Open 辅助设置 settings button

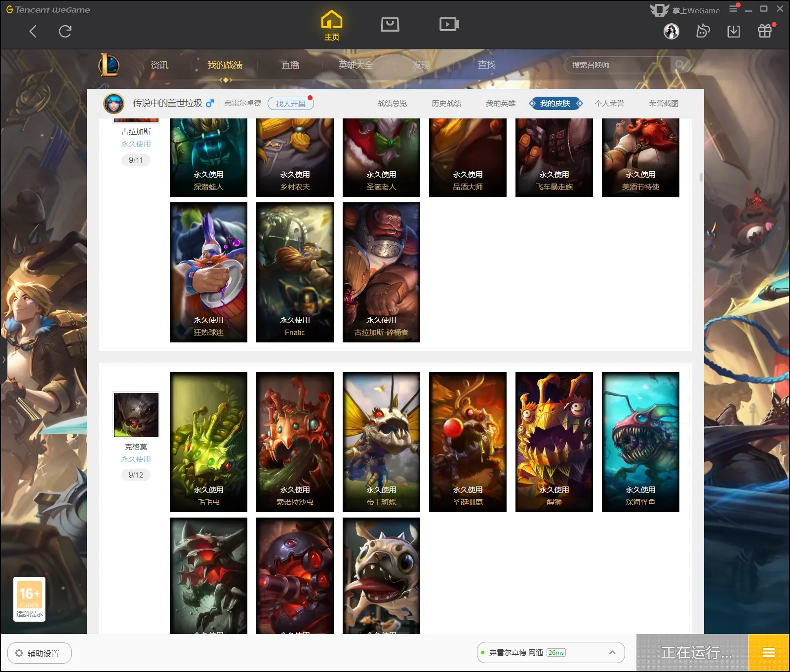[39, 653]
